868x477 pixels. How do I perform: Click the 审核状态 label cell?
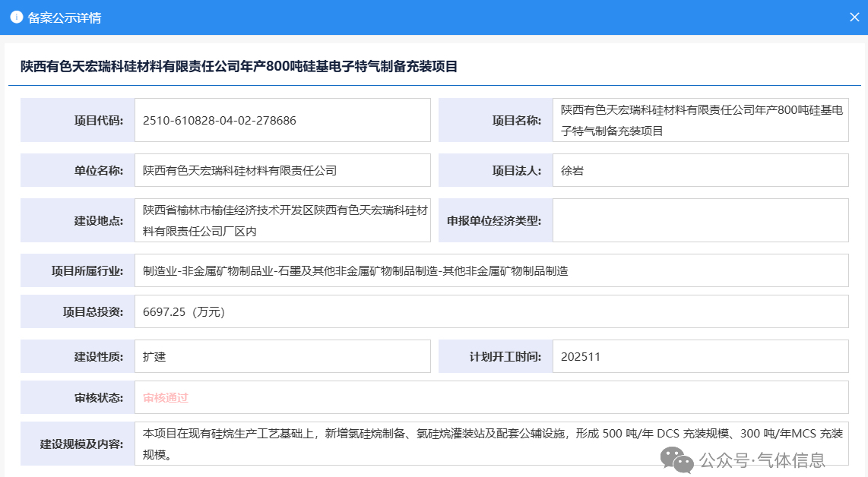tap(78, 397)
